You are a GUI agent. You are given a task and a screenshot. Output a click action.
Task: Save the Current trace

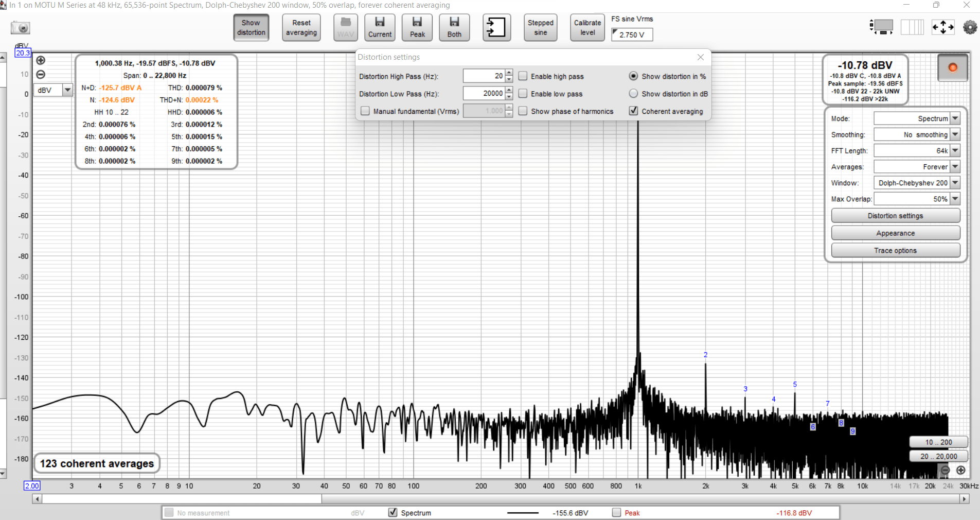coord(380,27)
